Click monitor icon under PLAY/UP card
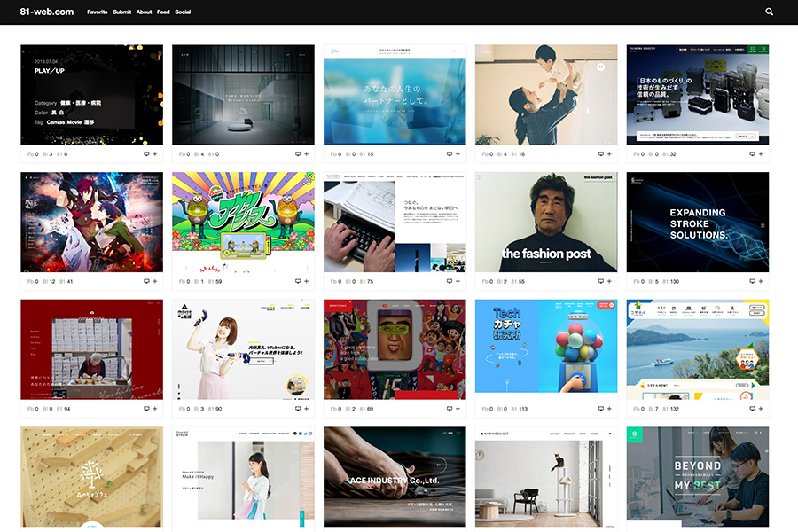Screen dimensions: 798x532 pos(146,154)
